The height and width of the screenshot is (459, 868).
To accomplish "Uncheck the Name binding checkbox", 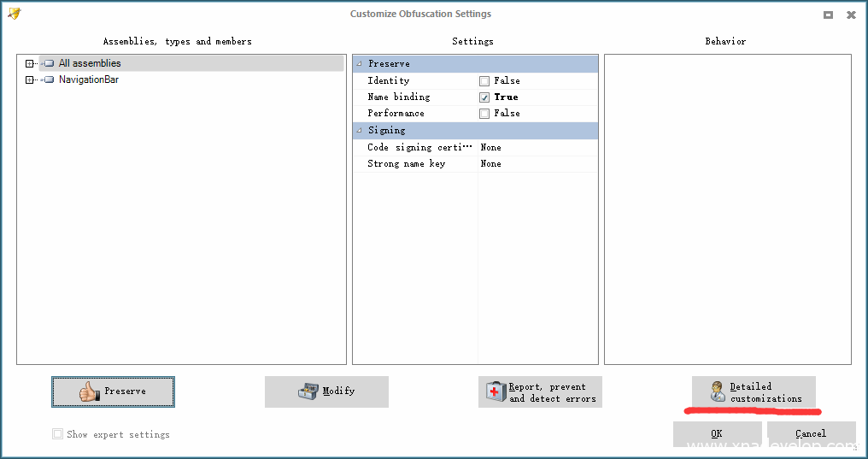I will (484, 97).
